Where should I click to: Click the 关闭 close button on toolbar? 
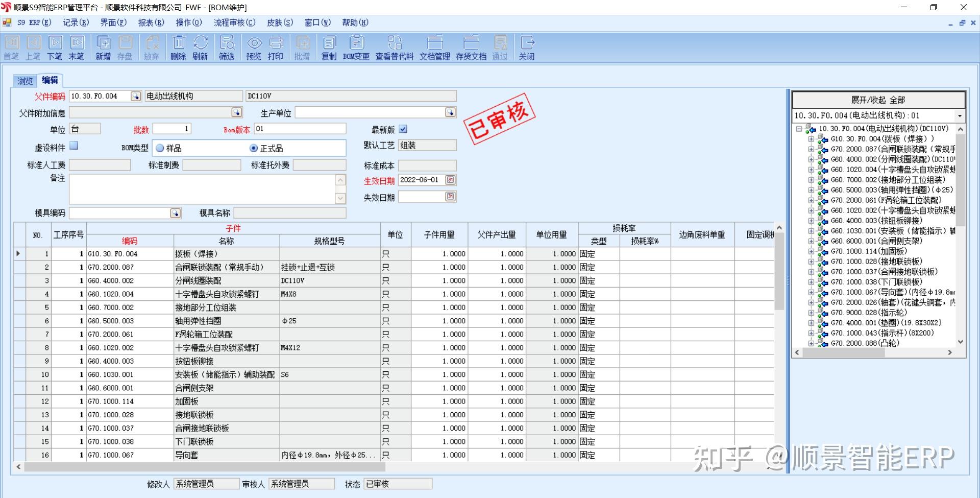coord(527,47)
